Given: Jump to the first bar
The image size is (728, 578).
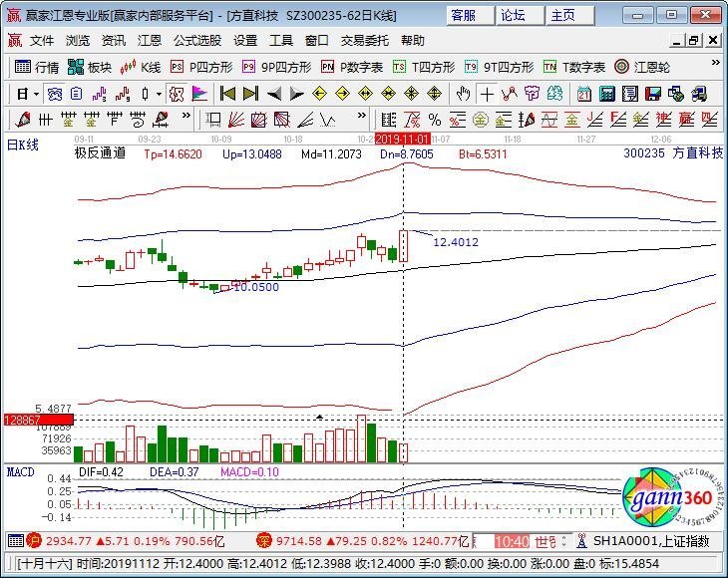Looking at the screenshot, I should click(227, 94).
